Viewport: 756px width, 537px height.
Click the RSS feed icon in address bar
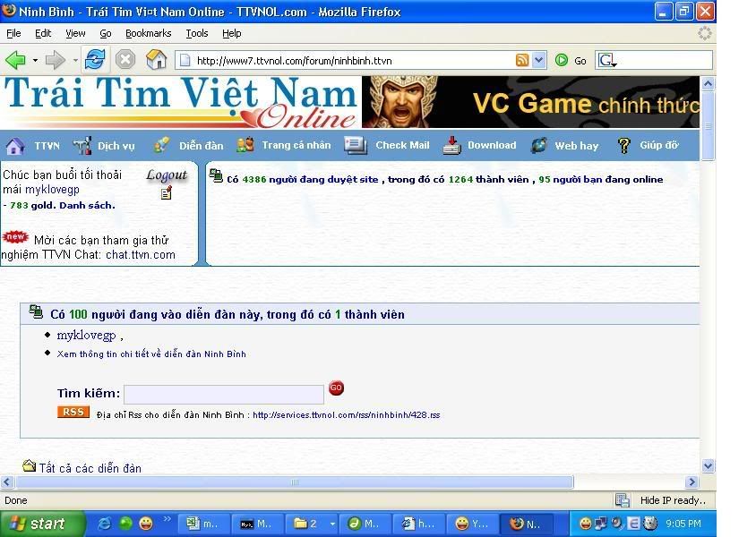[521, 60]
